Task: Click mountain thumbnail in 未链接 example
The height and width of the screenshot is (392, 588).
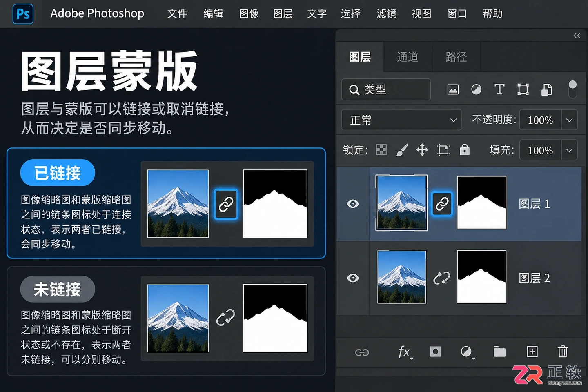Action: [x=178, y=318]
